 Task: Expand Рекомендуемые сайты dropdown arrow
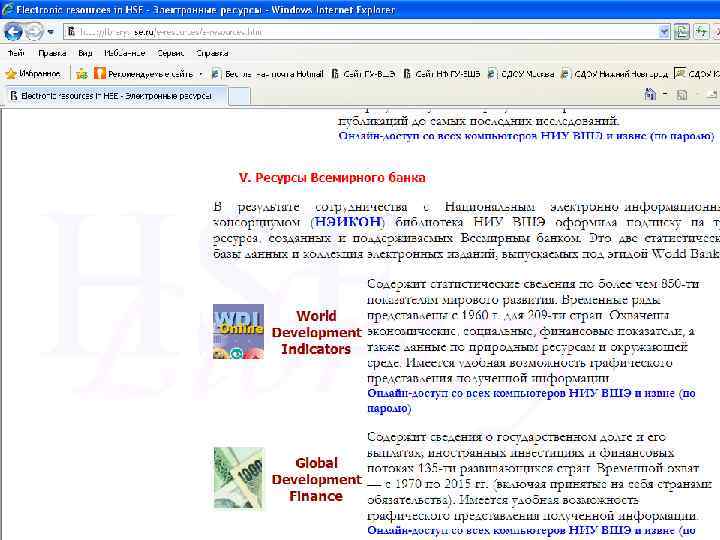pos(201,74)
